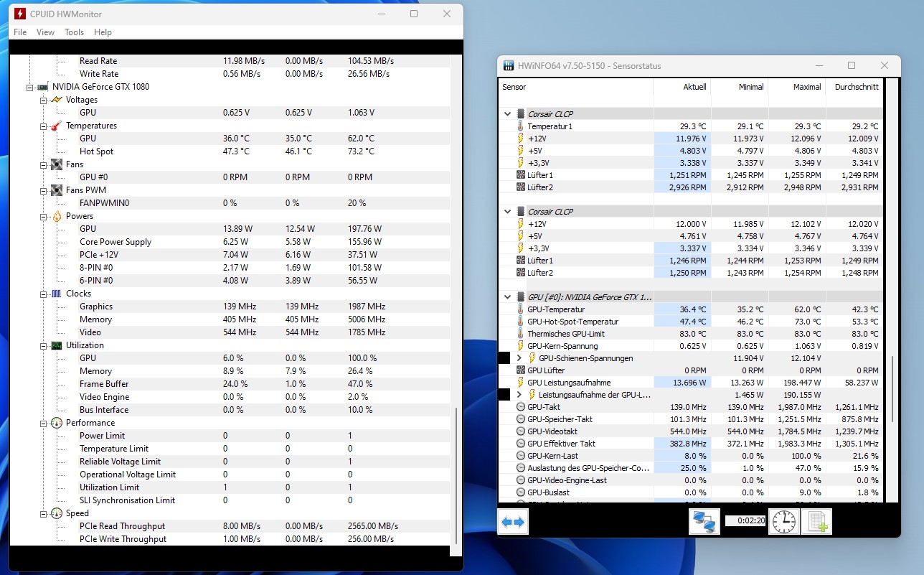Click the Voltages icon in HWMonitor tree
The image size is (924, 575).
click(57, 100)
